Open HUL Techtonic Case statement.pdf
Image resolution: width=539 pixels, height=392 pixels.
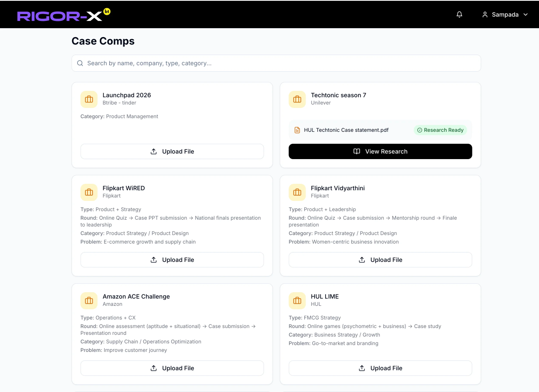(x=346, y=130)
